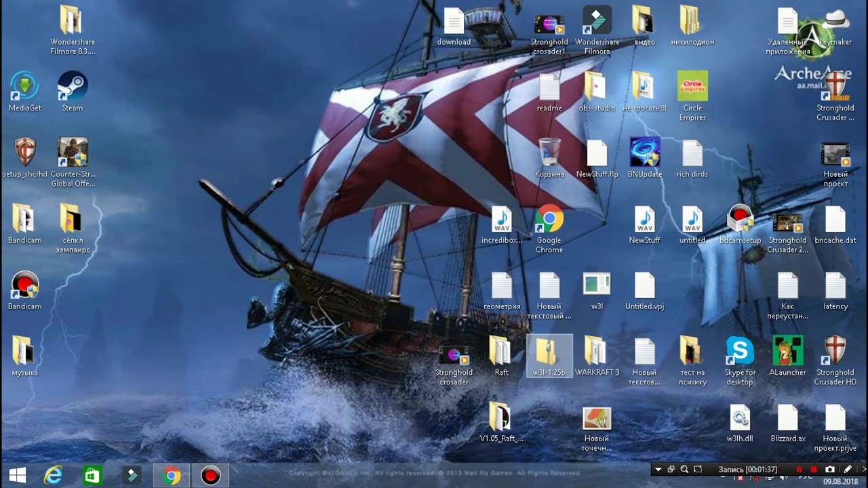Expand the Bandicam recording bar menu arrow
This screenshot has height=488, width=868.
point(657,469)
